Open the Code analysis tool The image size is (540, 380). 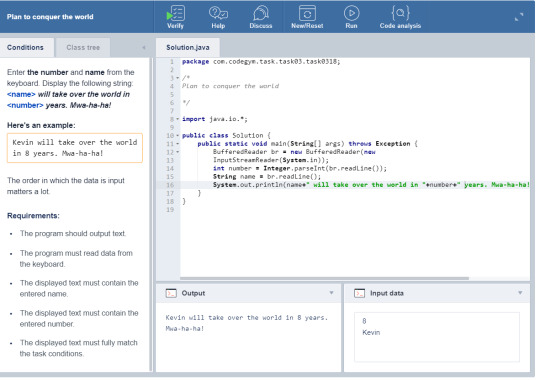402,13
